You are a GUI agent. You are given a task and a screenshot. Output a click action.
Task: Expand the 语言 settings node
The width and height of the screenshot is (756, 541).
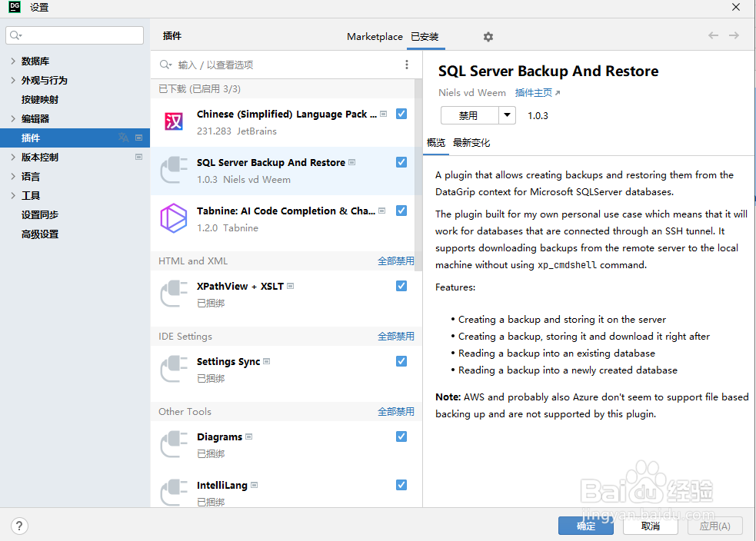[x=13, y=176]
